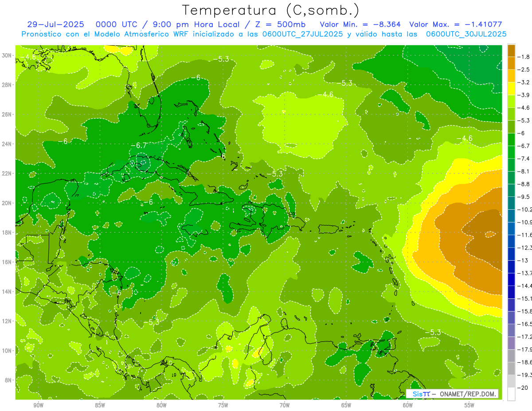This screenshot has height=411, width=532.
Task: Click the "-6.7" contour label near Cuba
Action: coord(139,145)
